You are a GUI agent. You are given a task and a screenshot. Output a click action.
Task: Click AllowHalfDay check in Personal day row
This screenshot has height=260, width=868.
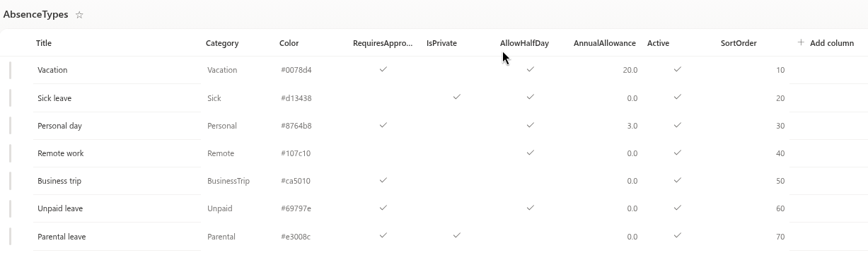pos(531,125)
